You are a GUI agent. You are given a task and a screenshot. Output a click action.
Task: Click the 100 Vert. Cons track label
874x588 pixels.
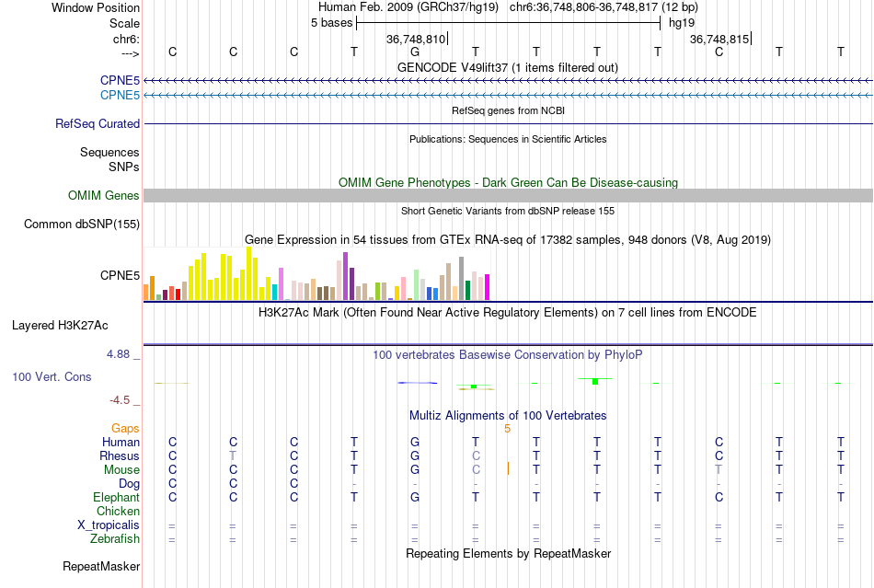52,376
